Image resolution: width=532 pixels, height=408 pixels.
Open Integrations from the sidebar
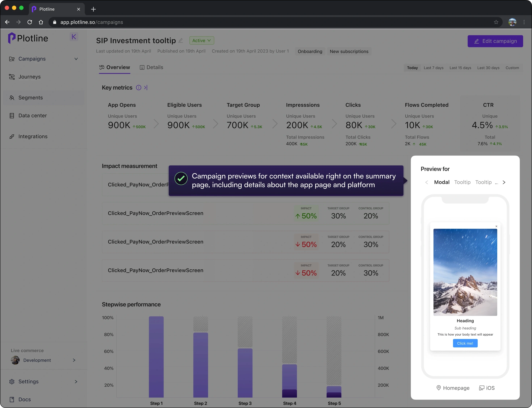(33, 136)
